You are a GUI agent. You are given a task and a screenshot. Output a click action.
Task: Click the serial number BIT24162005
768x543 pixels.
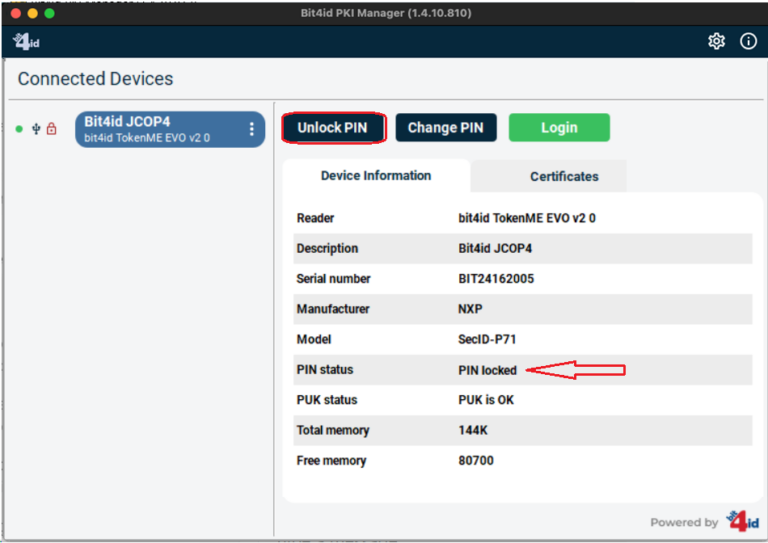tap(496, 279)
